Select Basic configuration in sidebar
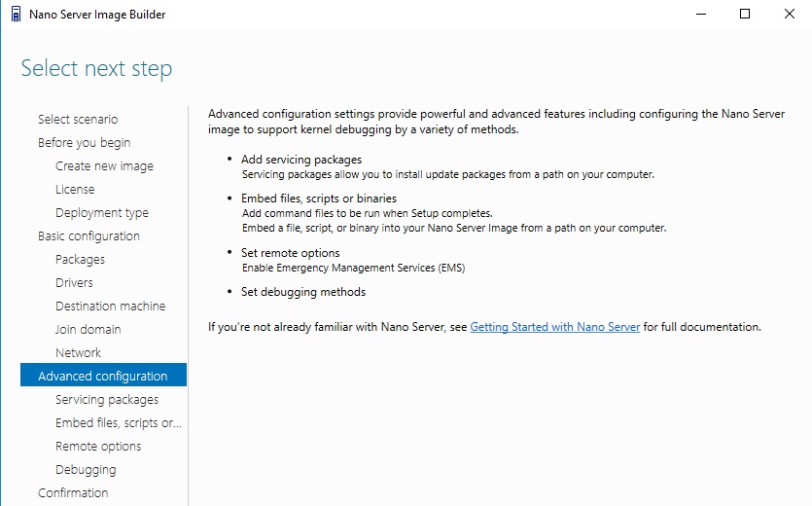 coord(88,235)
